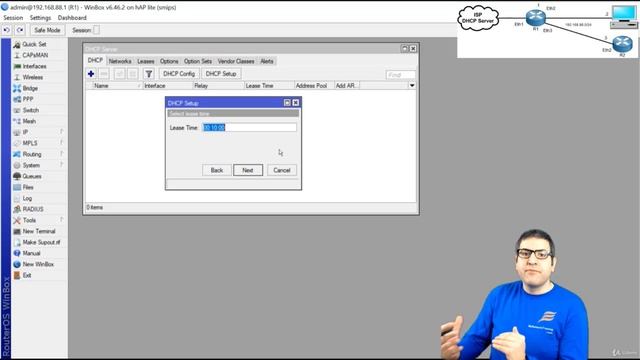
Task: Open Queues from the sidebar
Action: 32,176
